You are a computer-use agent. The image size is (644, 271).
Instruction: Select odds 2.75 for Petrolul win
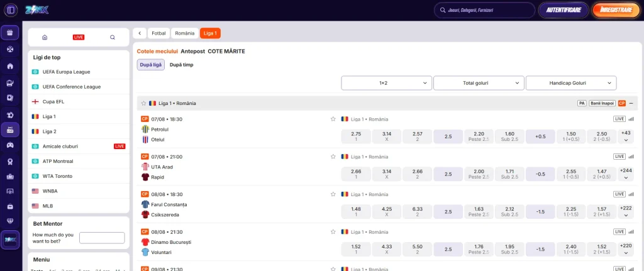tap(356, 136)
